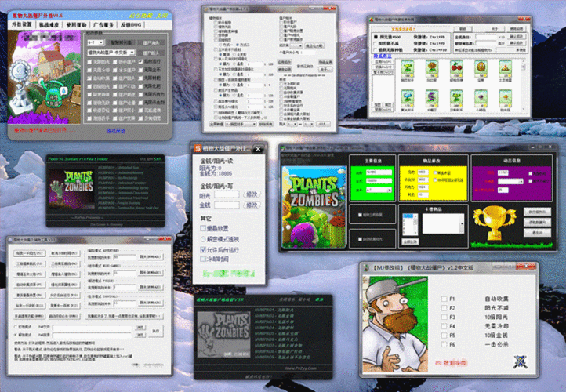Screen dimensions: 566x392
Task: Open the 4-7 level dropdown in V1.6 trainer
Action: [96, 42]
